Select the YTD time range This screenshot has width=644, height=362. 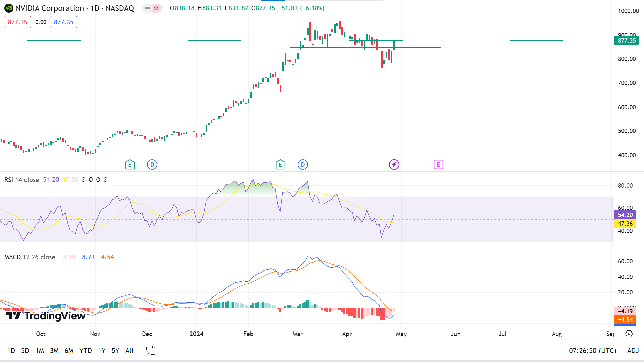86,351
